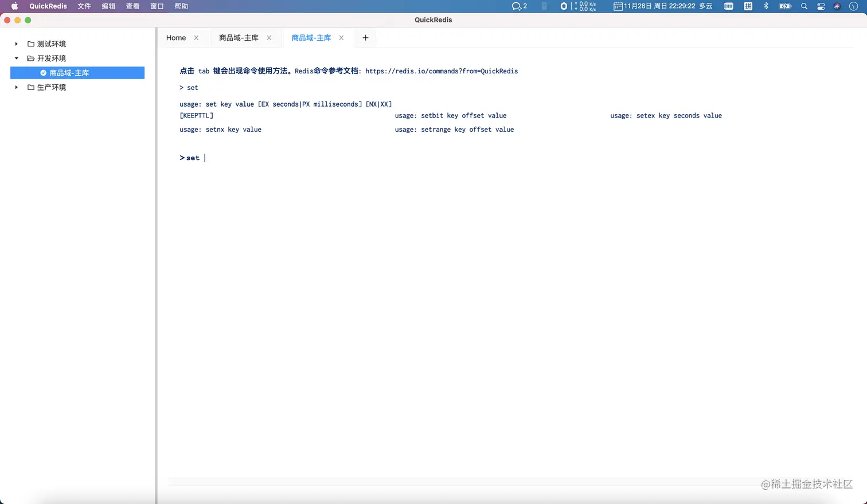Click the 测试环境 folder icon
The width and height of the screenshot is (867, 504).
point(31,44)
